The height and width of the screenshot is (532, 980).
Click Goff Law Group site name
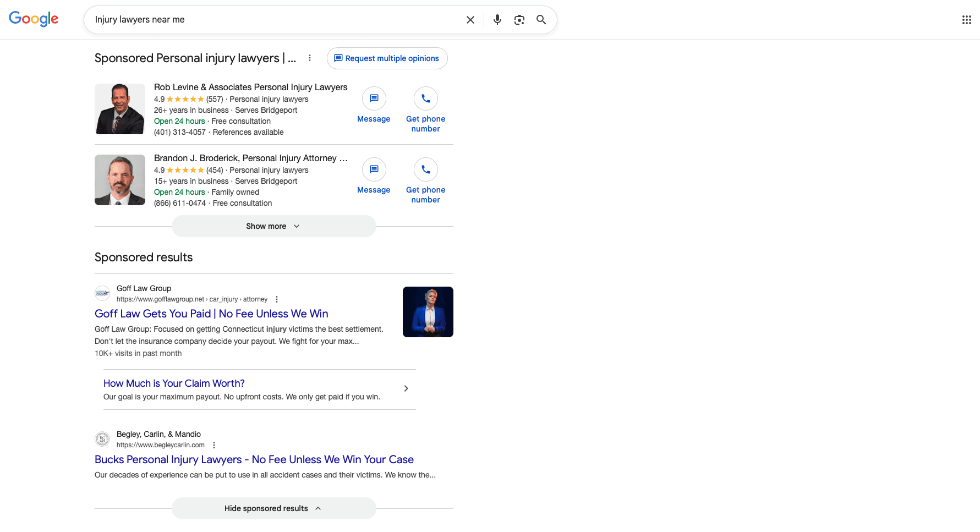tap(144, 288)
